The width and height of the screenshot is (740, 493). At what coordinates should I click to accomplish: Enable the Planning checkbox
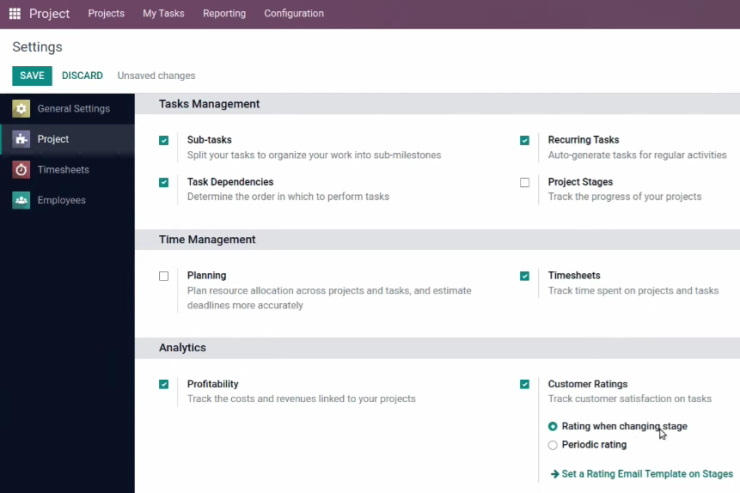click(x=164, y=276)
